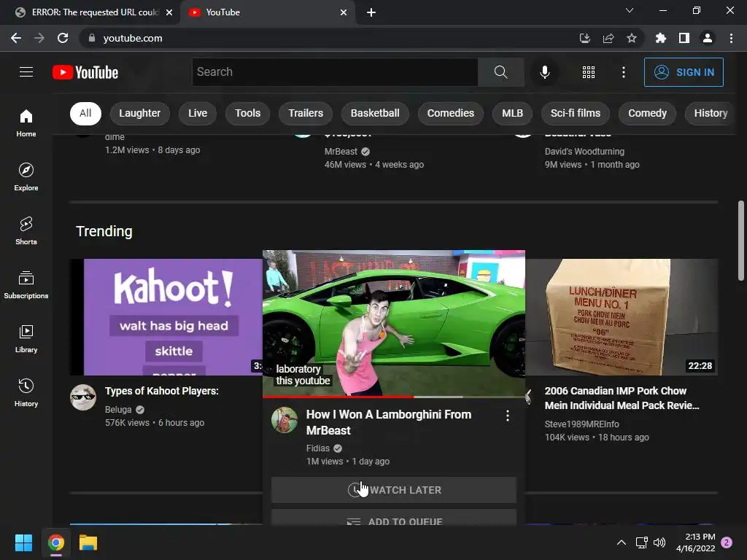
Task: Click Chrome icon in taskbar
Action: [x=55, y=542]
